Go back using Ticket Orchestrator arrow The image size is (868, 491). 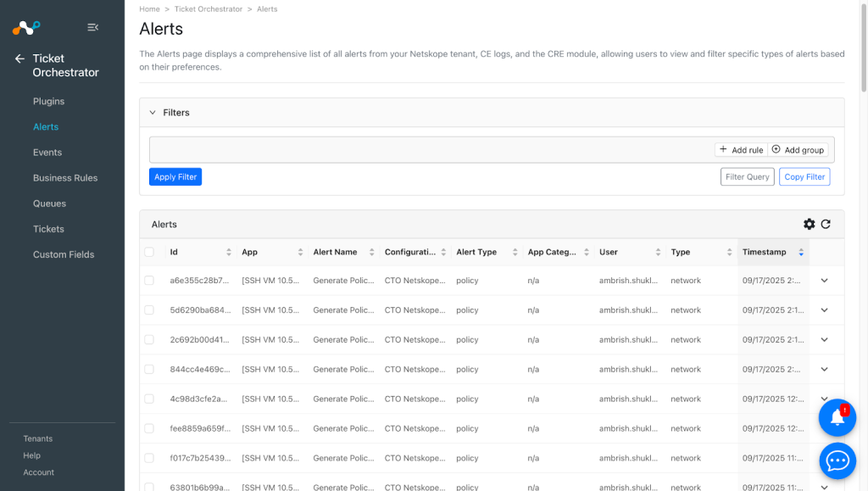click(20, 59)
